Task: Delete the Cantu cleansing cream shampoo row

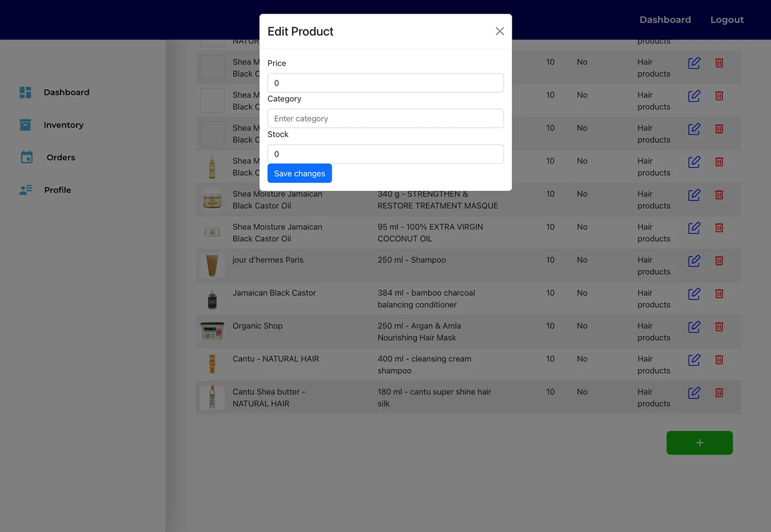Action: click(719, 360)
